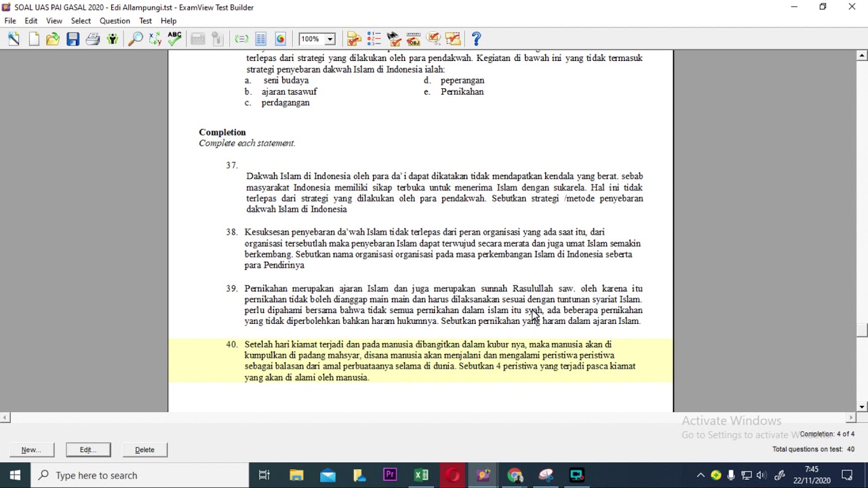This screenshot has width=868, height=488.
Task: Click the blue lined-page layout icon
Action: [260, 39]
